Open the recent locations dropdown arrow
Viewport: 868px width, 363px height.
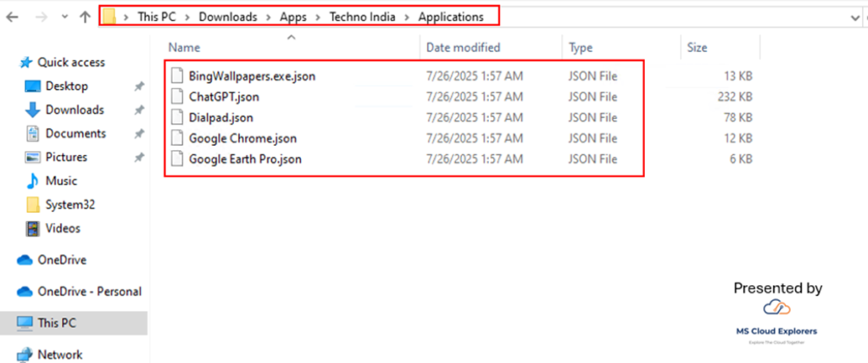tap(64, 17)
